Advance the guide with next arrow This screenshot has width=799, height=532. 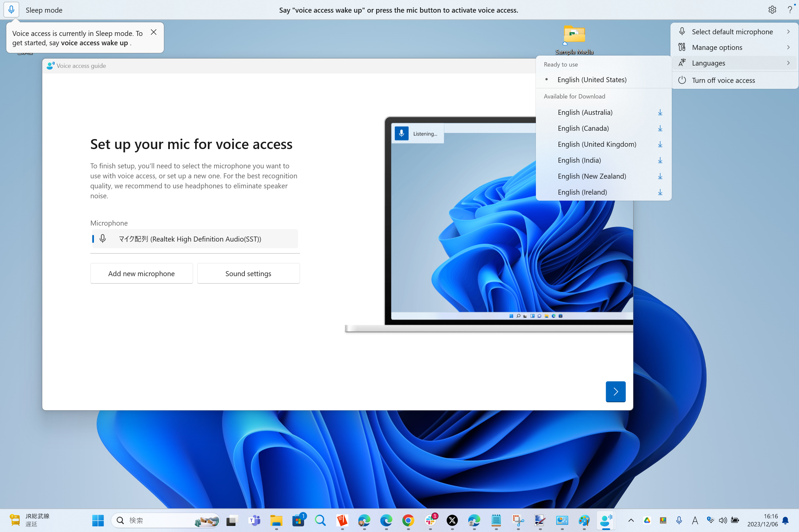pyautogui.click(x=615, y=392)
